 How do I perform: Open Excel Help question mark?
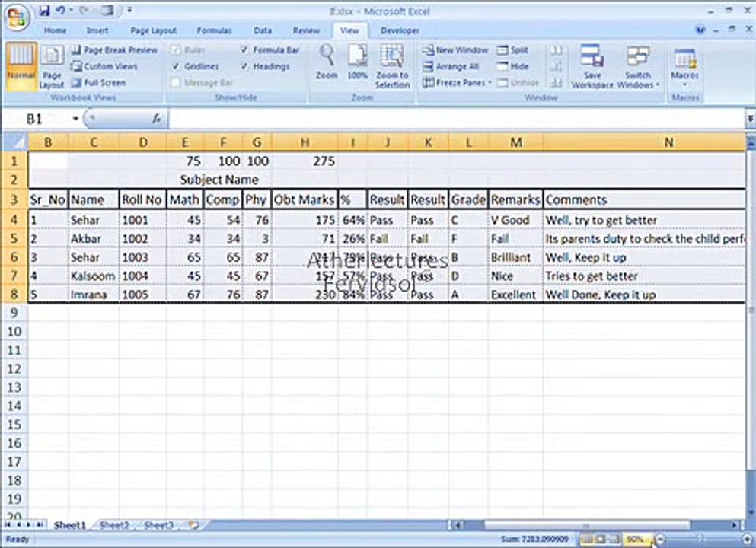[x=700, y=30]
